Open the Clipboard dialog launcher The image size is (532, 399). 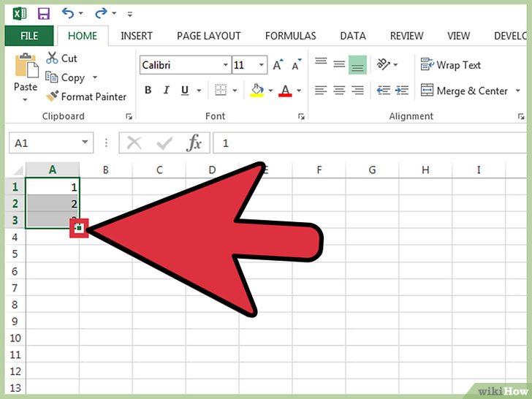click(129, 116)
